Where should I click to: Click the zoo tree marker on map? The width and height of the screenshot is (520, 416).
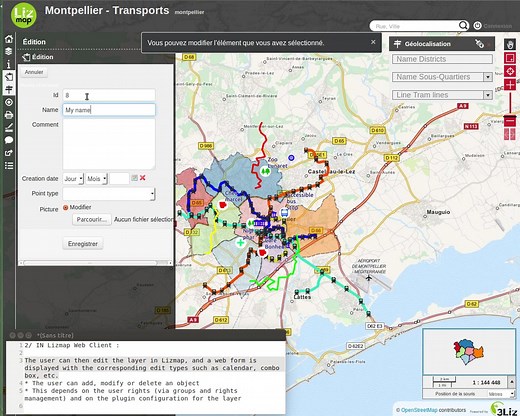pyautogui.click(x=265, y=171)
